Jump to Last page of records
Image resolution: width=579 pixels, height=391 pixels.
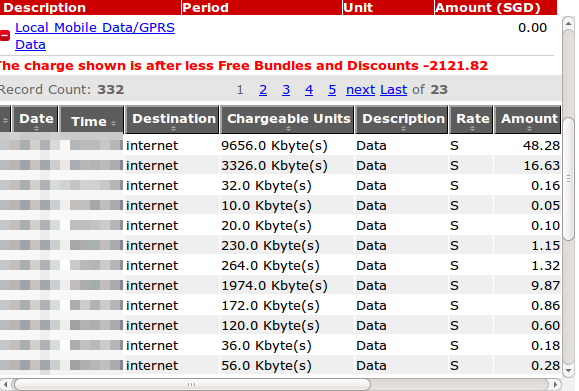[x=394, y=90]
